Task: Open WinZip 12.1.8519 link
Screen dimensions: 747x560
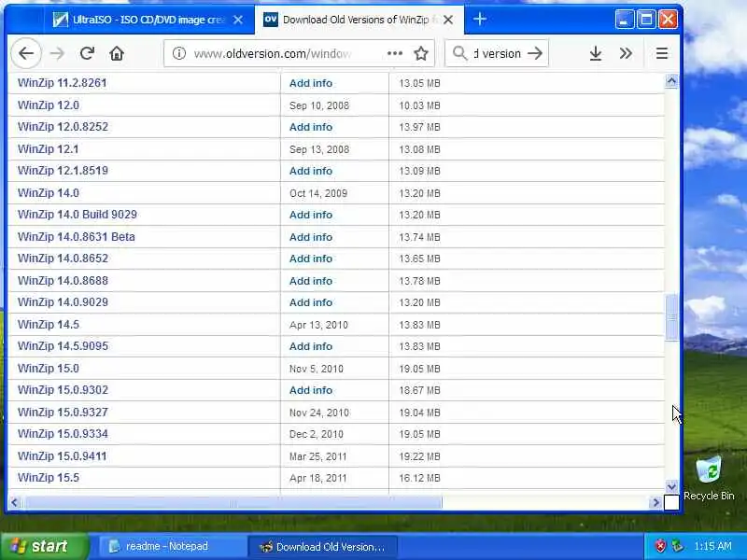Action: click(x=63, y=171)
